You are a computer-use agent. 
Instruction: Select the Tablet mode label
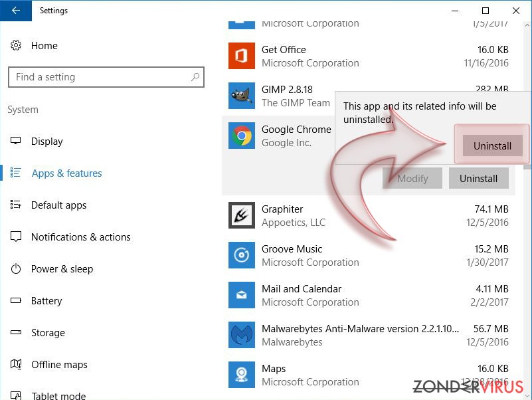pos(58,396)
